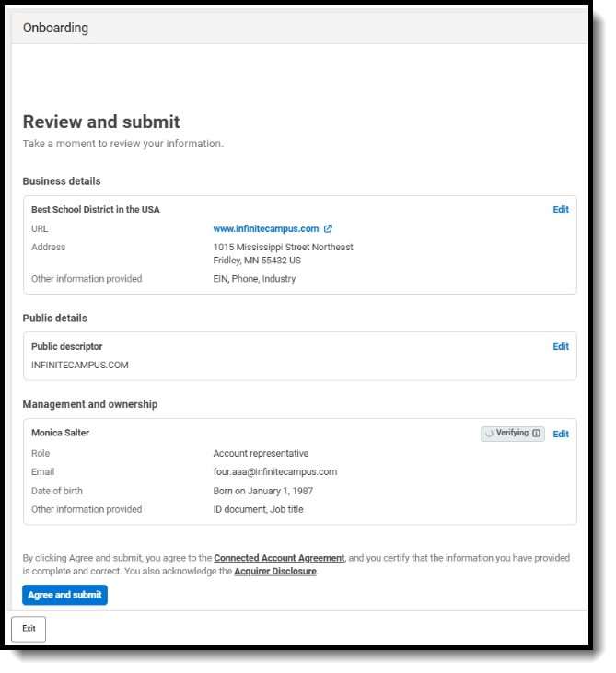This screenshot has width=616, height=673.
Task: Click the Agree and submit button
Action: tap(64, 595)
